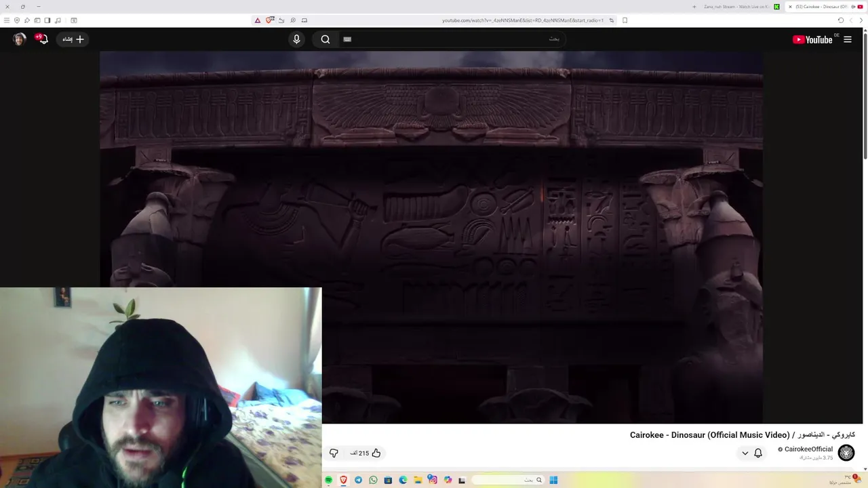Open the CairokeeOfficial channel name link
The width and height of the screenshot is (868, 488).
point(808,449)
